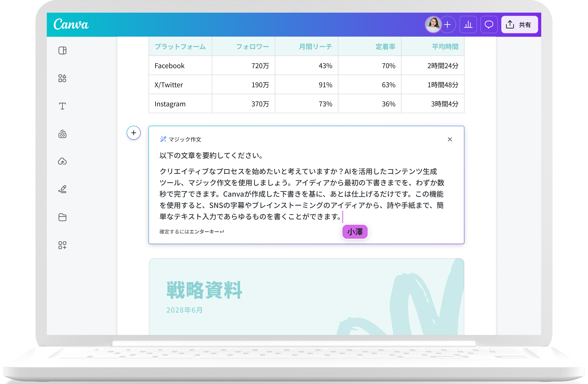Click the 63% retention cell
This screenshot has width=588, height=384.
coord(370,85)
